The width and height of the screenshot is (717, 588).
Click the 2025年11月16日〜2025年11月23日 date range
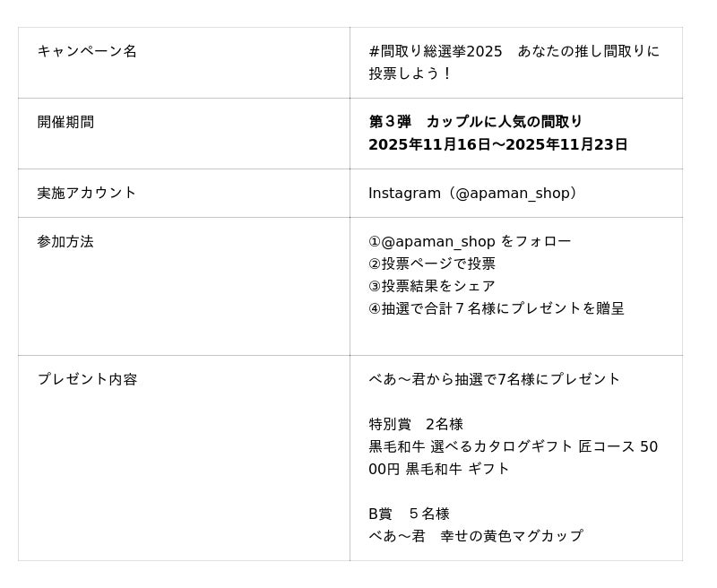(x=497, y=144)
